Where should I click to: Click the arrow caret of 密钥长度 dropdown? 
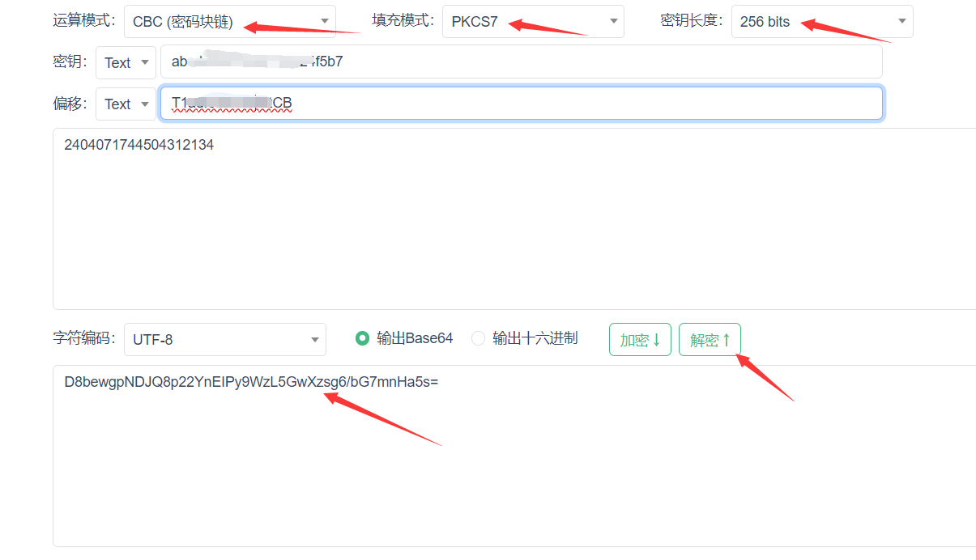[x=901, y=21]
